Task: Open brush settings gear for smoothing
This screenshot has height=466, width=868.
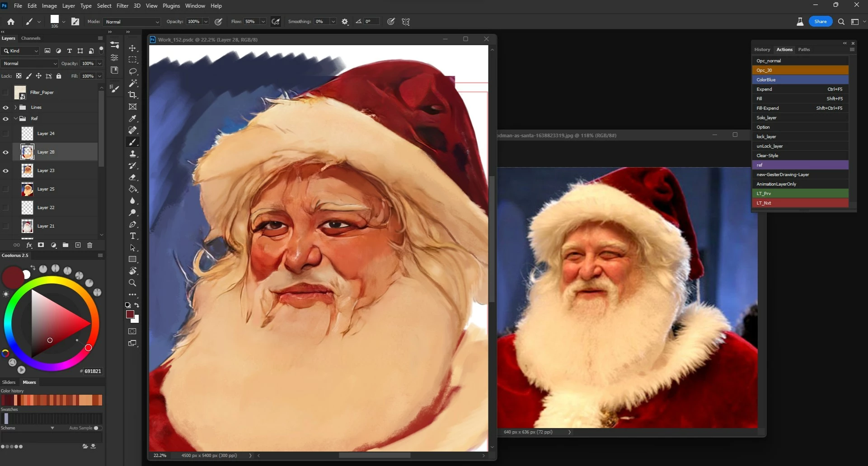Action: click(345, 22)
